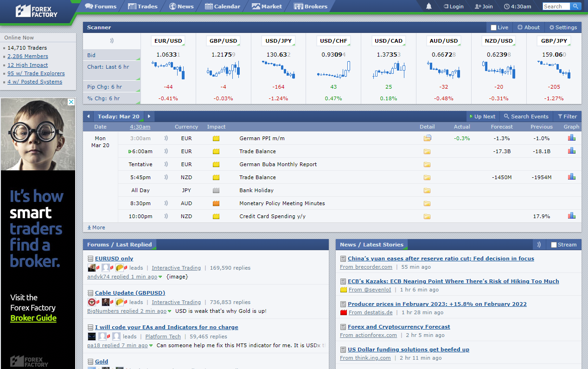The image size is (588, 369).
Task: Go to next day in calendar
Action: (149, 117)
